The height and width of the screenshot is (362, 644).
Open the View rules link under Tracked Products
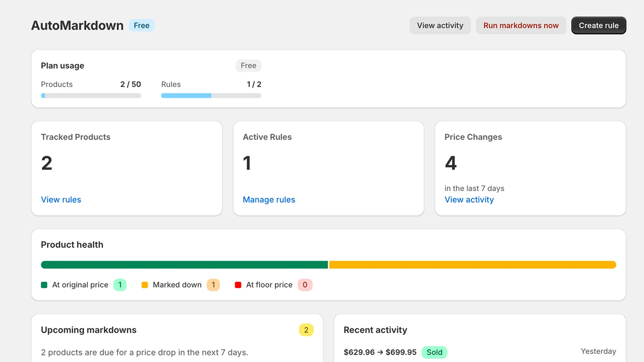[61, 200]
